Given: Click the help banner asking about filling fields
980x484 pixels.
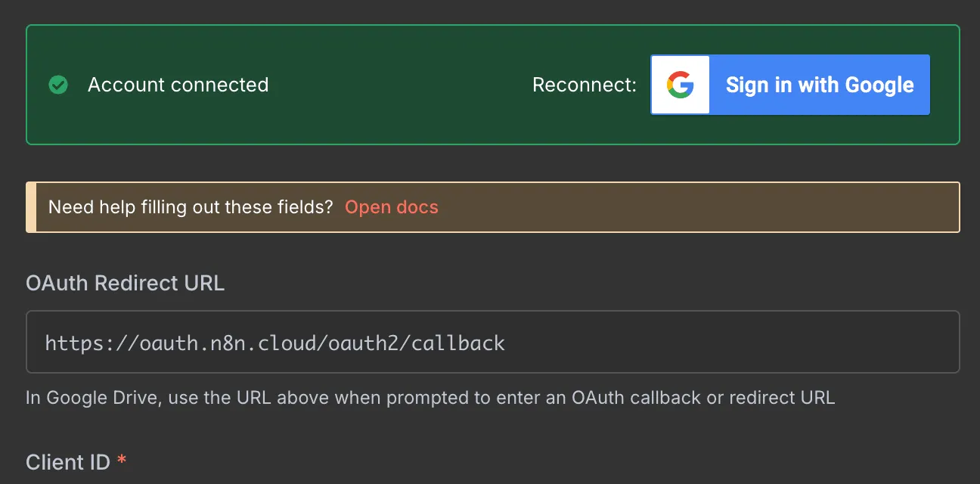Looking at the screenshot, I should click(x=492, y=206).
